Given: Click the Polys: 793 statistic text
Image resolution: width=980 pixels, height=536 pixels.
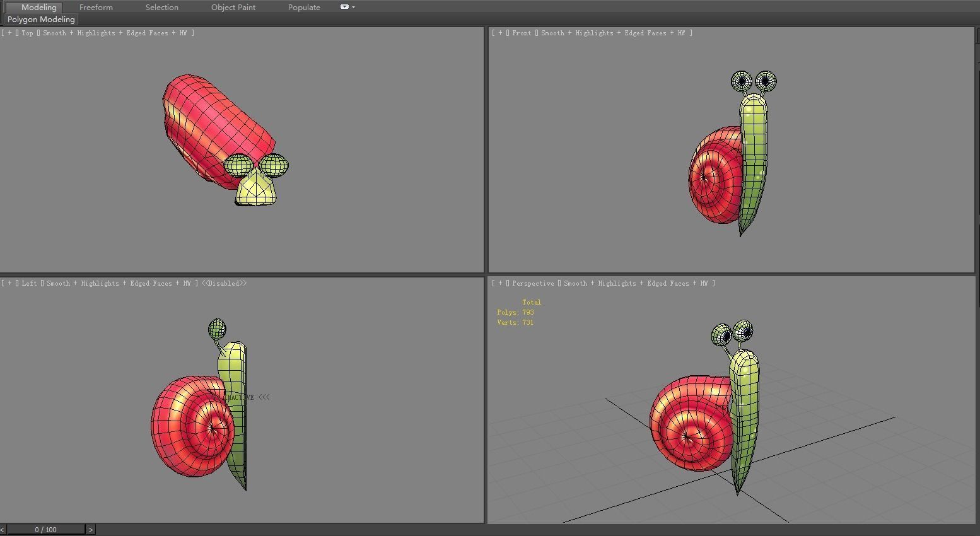Looking at the screenshot, I should coord(515,312).
